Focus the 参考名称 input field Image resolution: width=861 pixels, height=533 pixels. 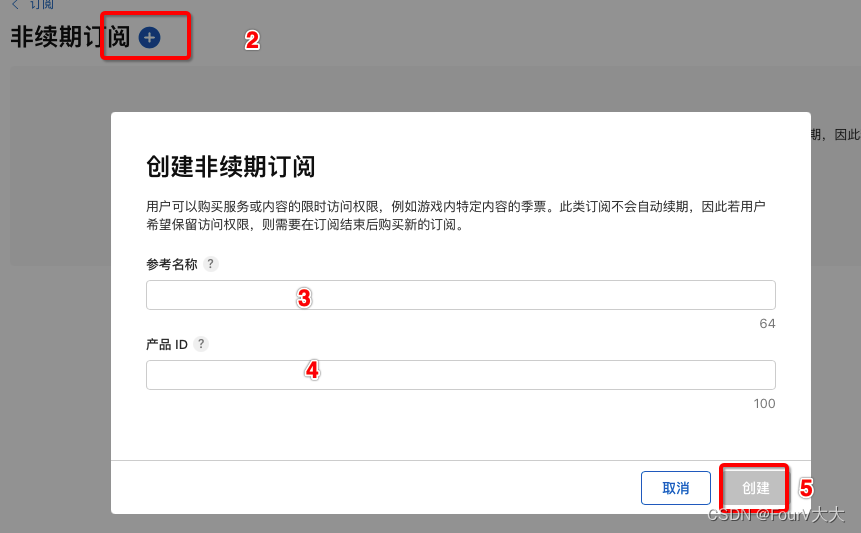tap(461, 295)
